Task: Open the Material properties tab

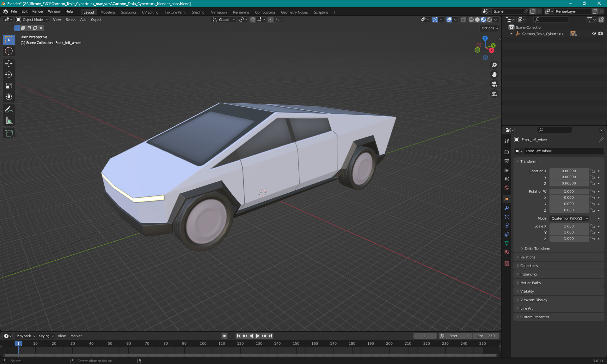Action: tap(507, 252)
